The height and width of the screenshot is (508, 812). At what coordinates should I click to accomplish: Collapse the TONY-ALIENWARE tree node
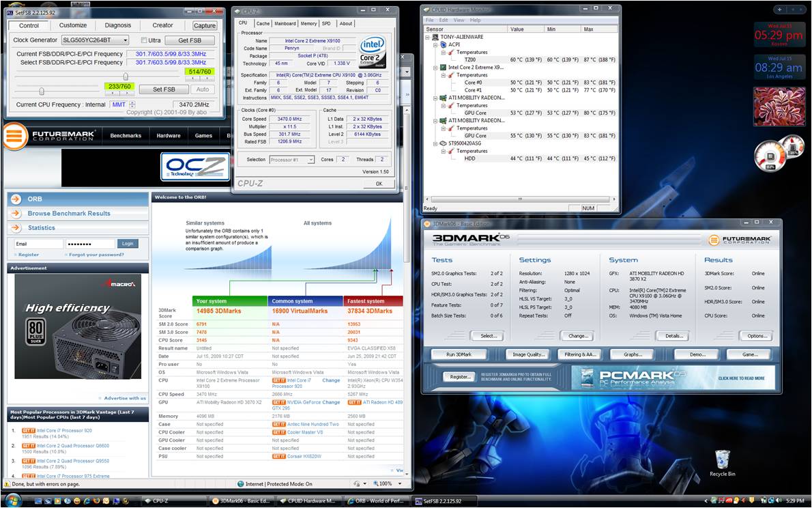(428, 37)
